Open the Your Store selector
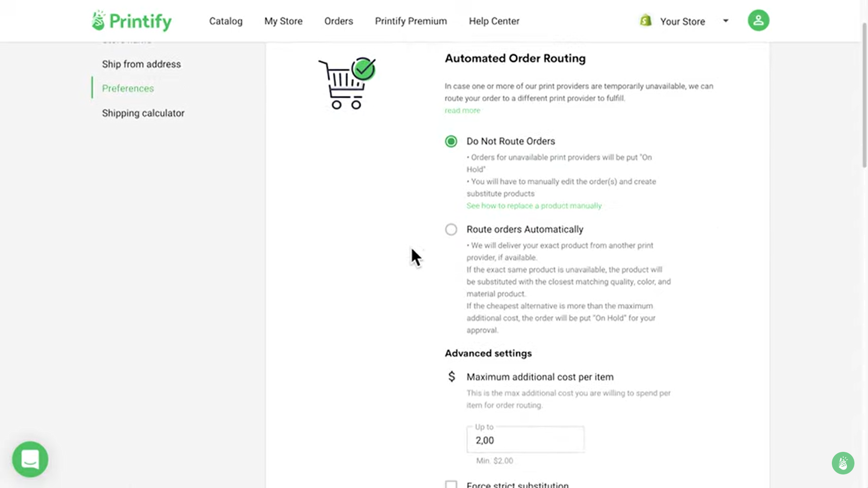The image size is (868, 488). pos(682,22)
